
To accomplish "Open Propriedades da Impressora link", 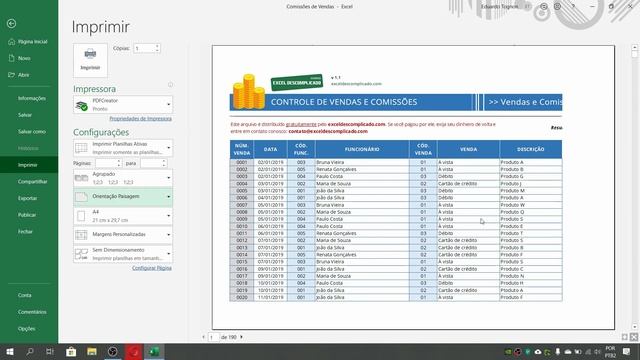I will coord(140,119).
